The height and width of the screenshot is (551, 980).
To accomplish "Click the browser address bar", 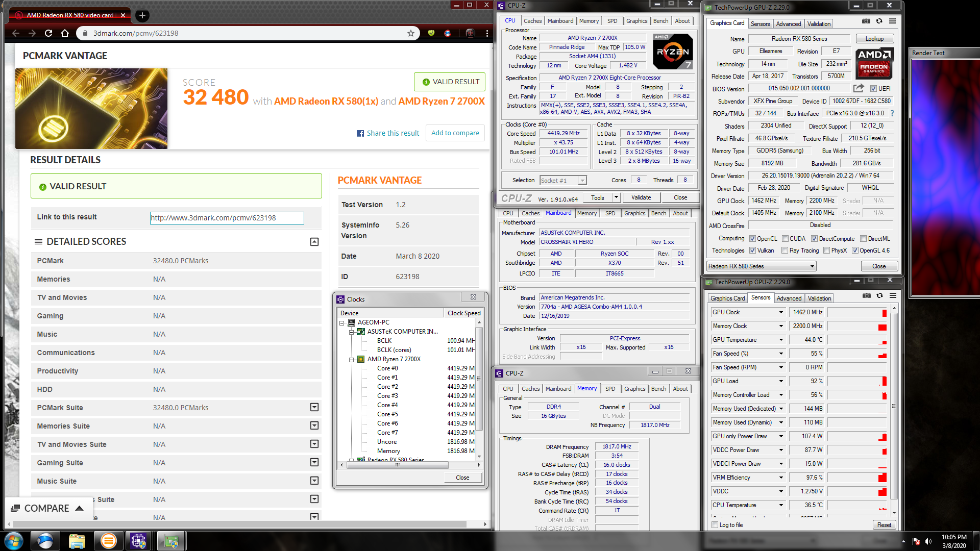I will point(249,33).
